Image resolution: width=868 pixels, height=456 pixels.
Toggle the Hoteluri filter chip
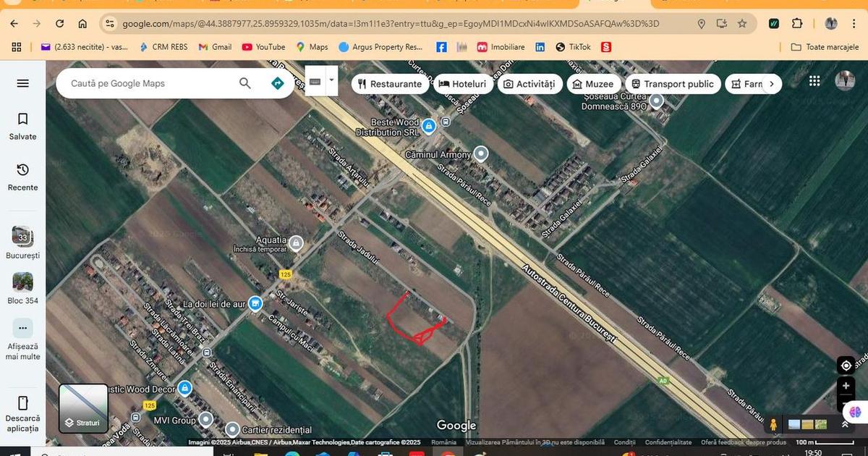coord(463,83)
